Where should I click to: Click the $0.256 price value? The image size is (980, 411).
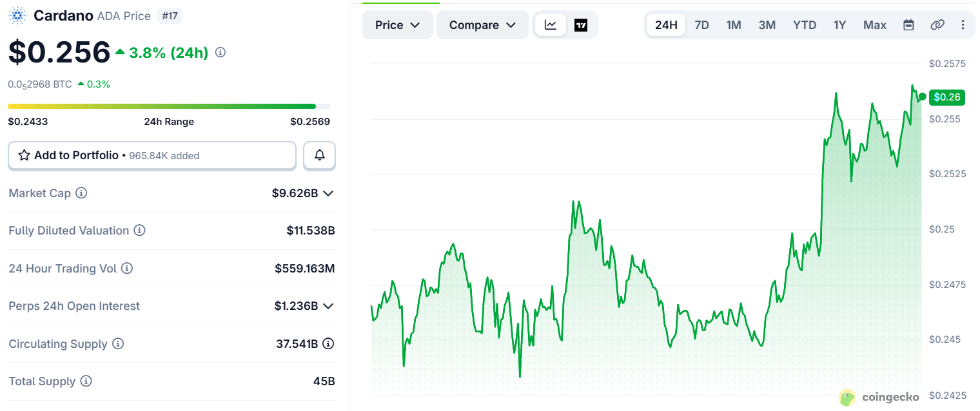click(59, 52)
